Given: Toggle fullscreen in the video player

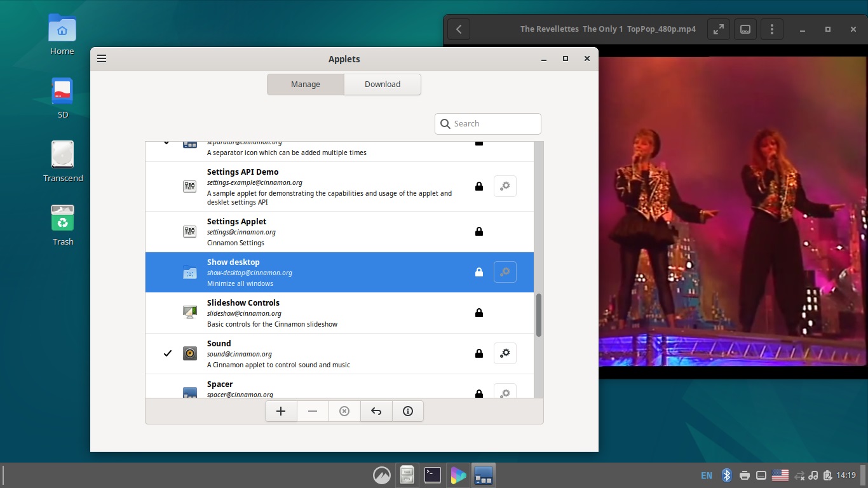Looking at the screenshot, I should coord(718,29).
